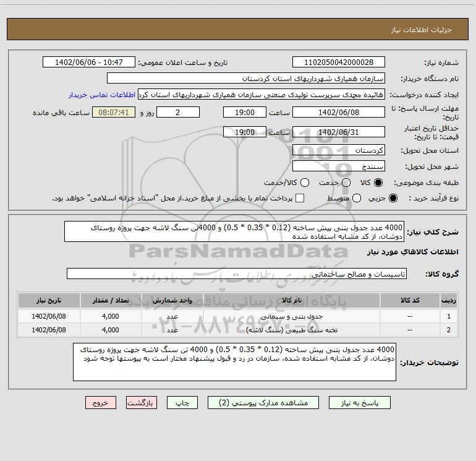
Task: Click the delivery province field کردستان
Action: pyautogui.click(x=339, y=150)
